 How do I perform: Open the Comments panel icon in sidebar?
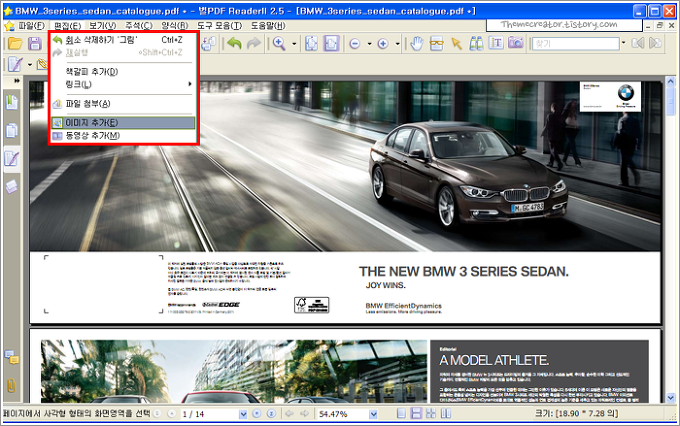coord(12,357)
